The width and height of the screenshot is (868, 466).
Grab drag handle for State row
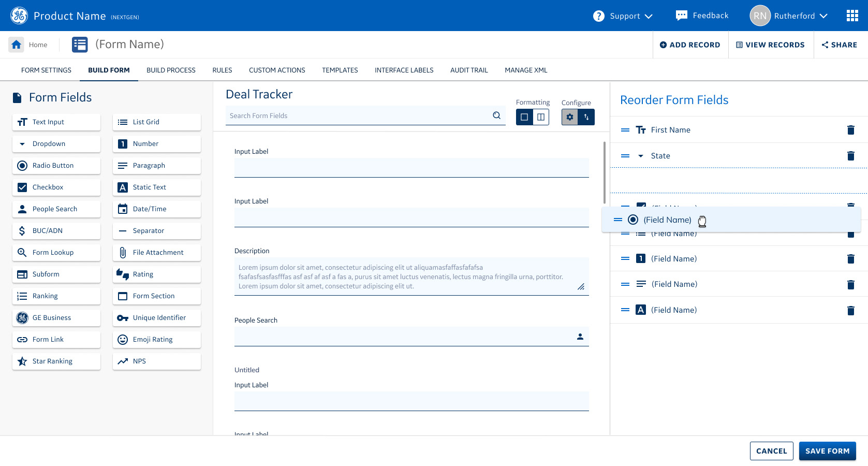pyautogui.click(x=625, y=156)
